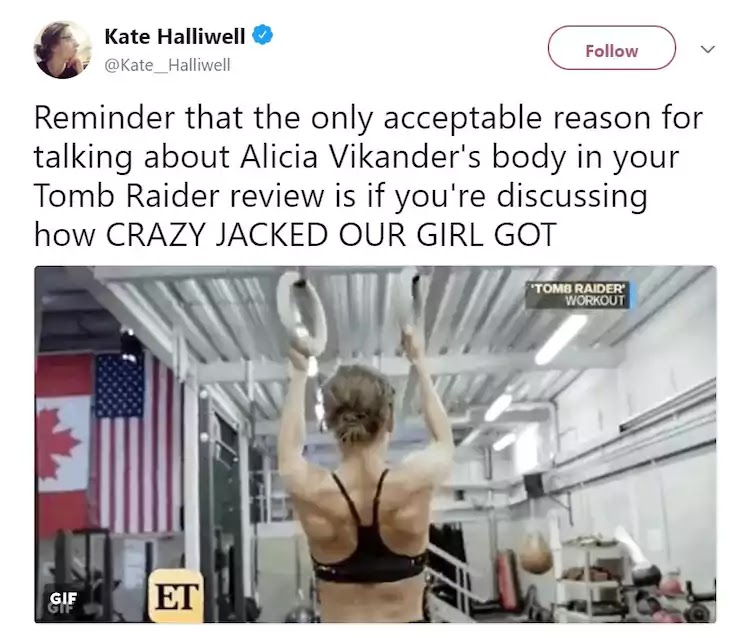Click the Canadian flag in the GIF
Screen dimensions: 753x638
point(64,444)
